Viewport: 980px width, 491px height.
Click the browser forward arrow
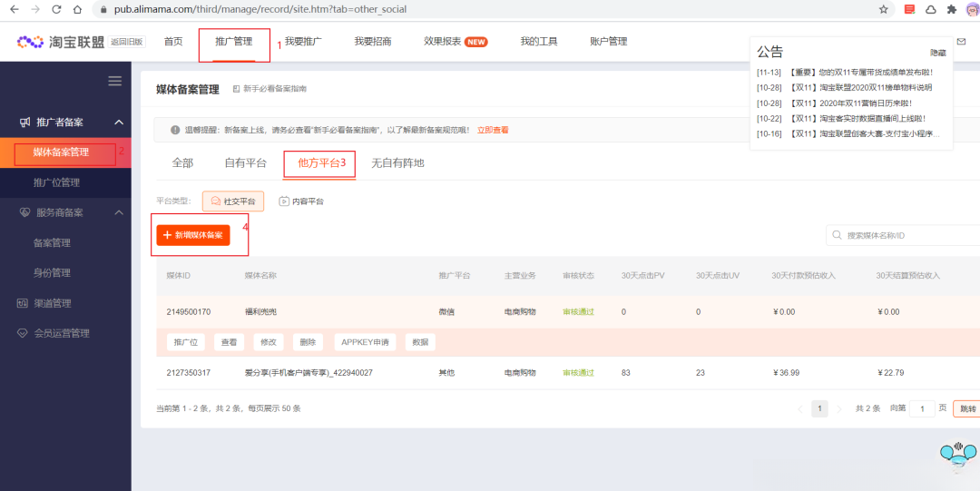pyautogui.click(x=35, y=9)
